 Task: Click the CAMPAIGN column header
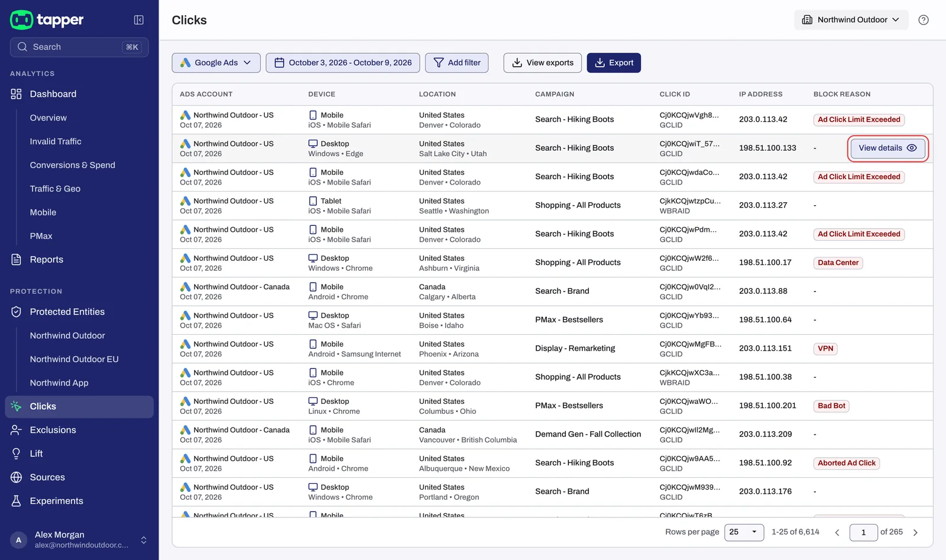pos(555,94)
